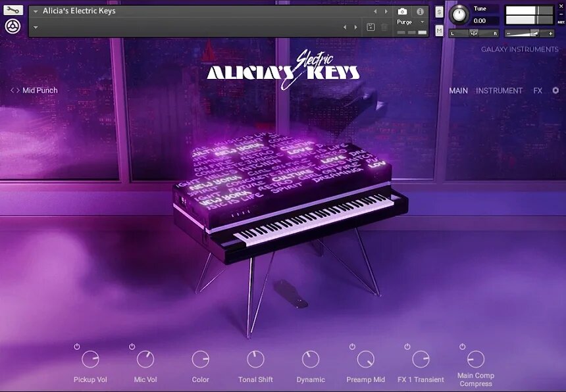The height and width of the screenshot is (392, 566).
Task: Save the current snapshot
Action: pyautogui.click(x=371, y=27)
